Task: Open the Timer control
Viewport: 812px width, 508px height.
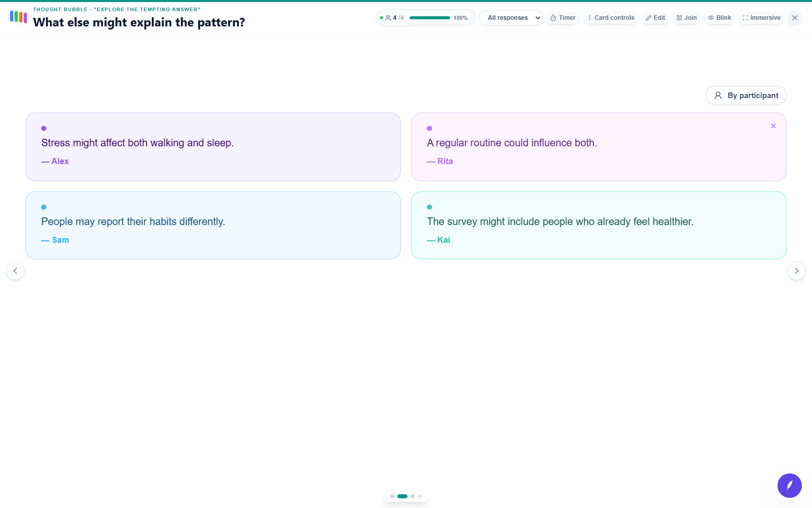Action: [x=563, y=18]
